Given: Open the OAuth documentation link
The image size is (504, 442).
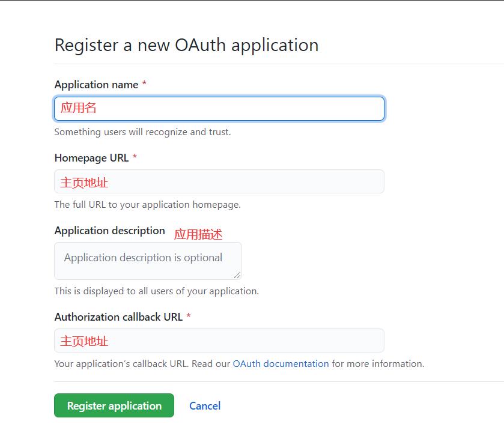Looking at the screenshot, I should click(x=280, y=363).
